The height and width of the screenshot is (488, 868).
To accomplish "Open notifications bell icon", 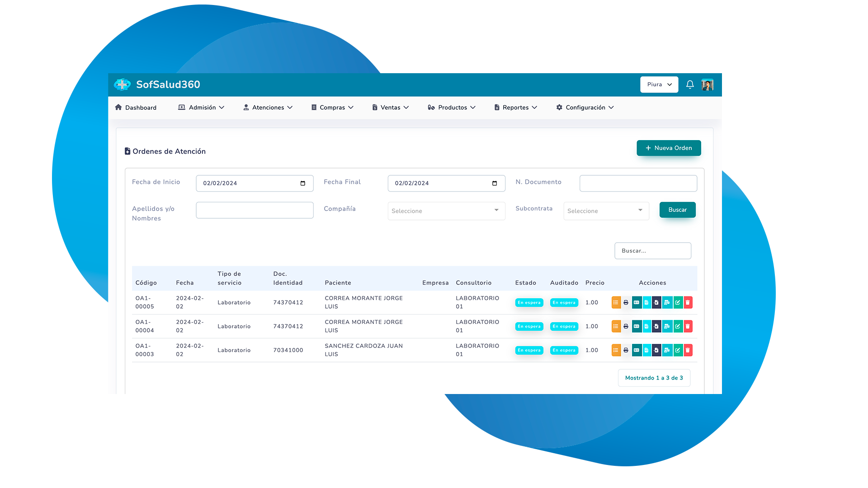I will pyautogui.click(x=690, y=84).
